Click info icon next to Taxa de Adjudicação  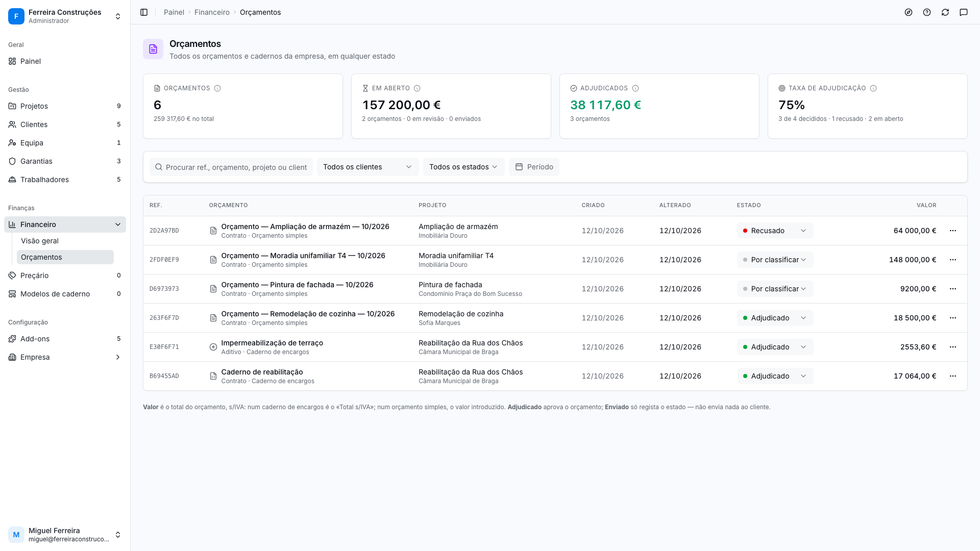[x=873, y=88]
